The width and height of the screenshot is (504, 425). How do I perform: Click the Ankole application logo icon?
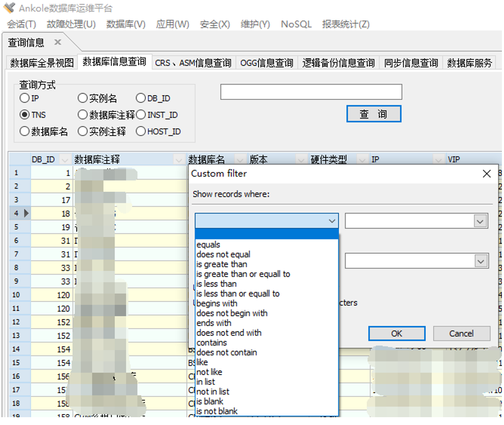pos(9,8)
